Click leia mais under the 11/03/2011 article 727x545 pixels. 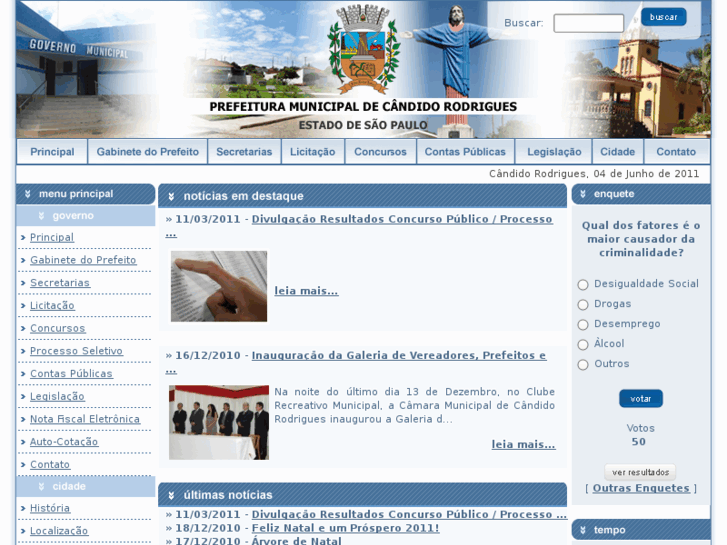306,291
